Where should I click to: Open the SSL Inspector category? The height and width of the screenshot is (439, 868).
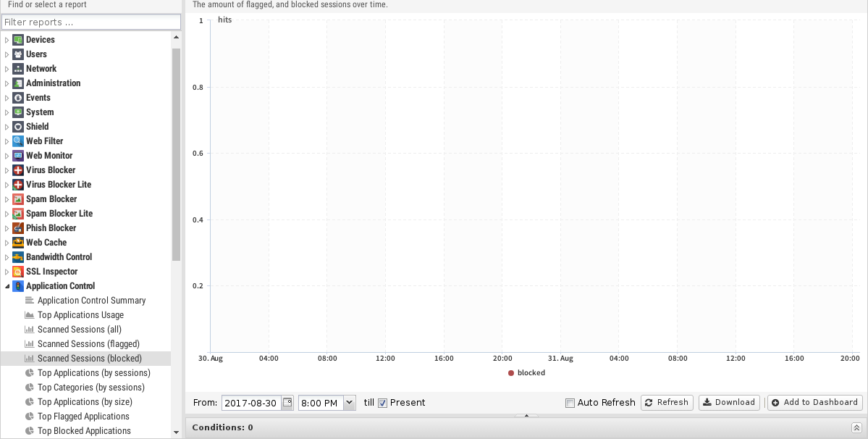pyautogui.click(x=51, y=271)
